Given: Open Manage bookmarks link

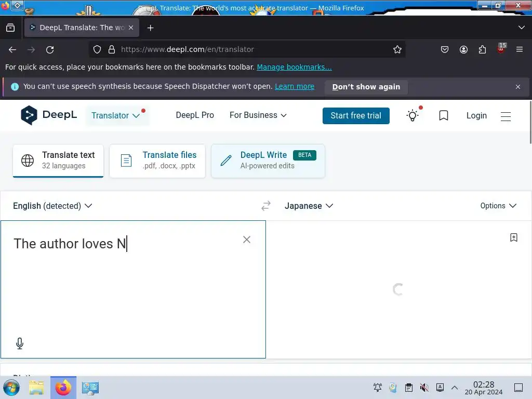Looking at the screenshot, I should pyautogui.click(x=294, y=67).
